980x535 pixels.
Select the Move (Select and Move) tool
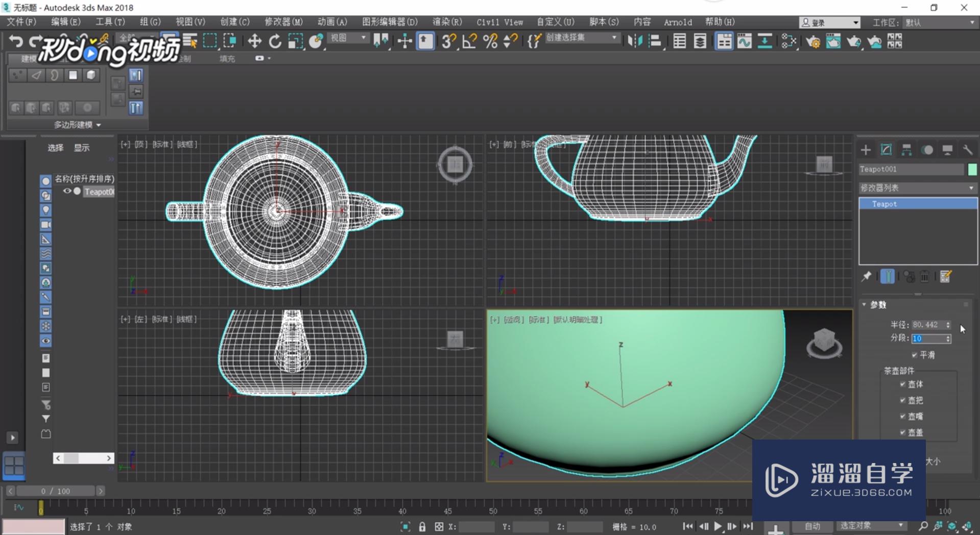click(x=254, y=41)
